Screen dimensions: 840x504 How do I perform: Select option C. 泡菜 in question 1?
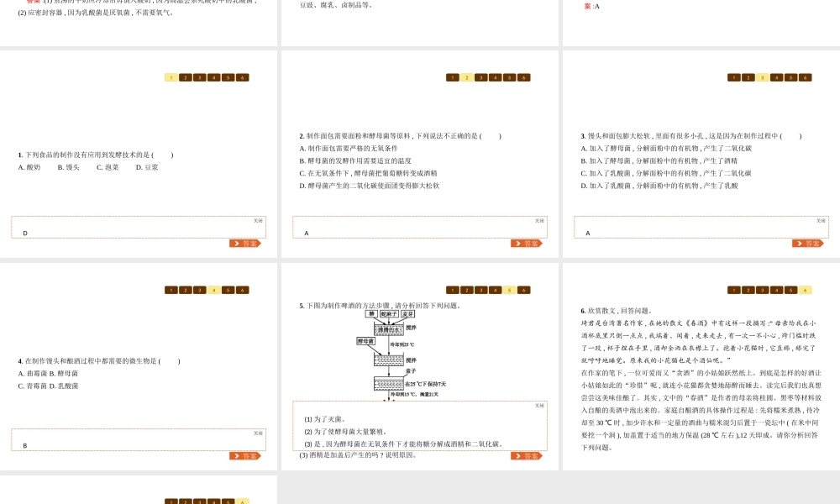pos(108,168)
